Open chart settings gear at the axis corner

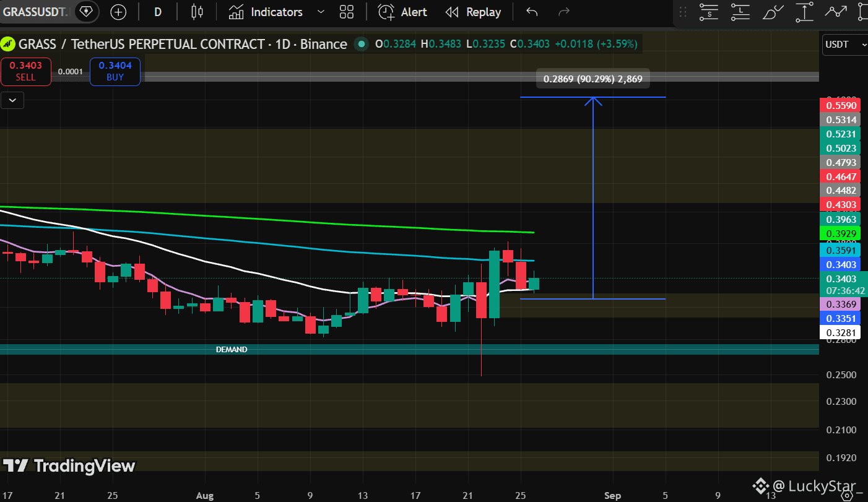(846, 495)
